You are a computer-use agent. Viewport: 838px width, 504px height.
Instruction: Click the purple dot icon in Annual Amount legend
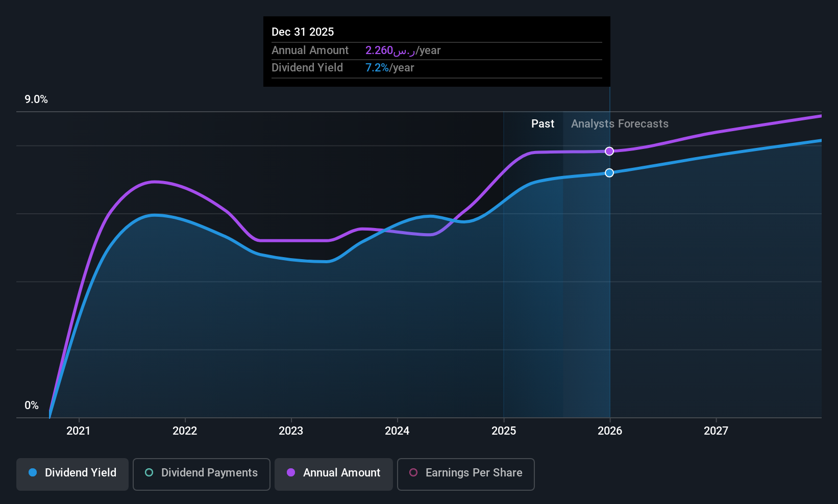pos(291,473)
